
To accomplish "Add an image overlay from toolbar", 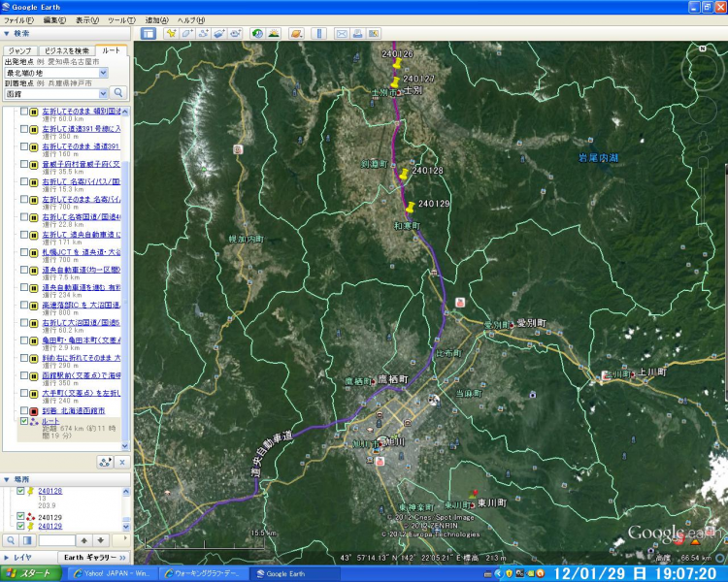I will point(219,33).
